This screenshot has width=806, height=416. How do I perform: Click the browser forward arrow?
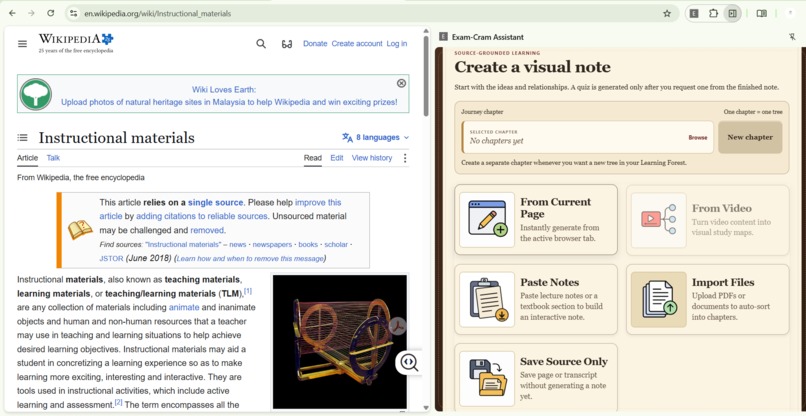pos(31,13)
